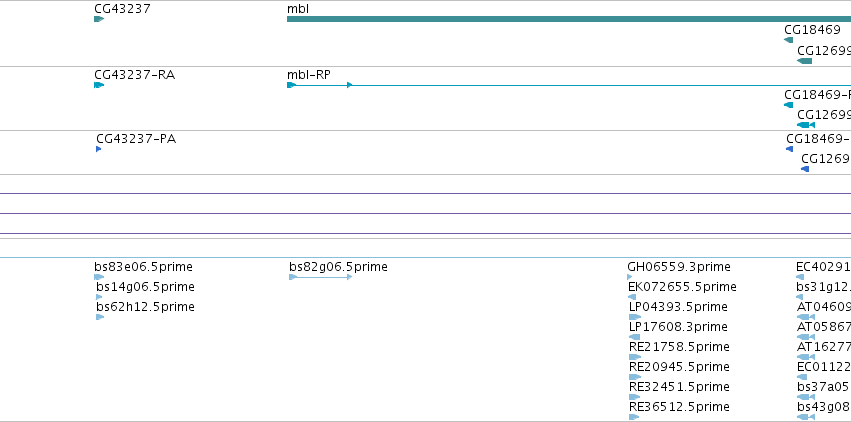Select the CG18469 gene arrow glyph

click(789, 40)
